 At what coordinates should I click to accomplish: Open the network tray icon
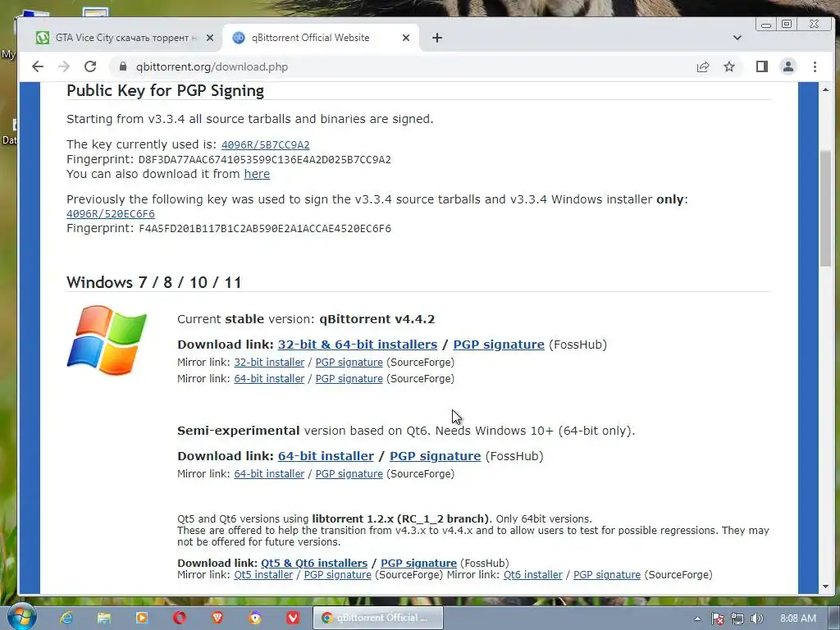coord(737,619)
